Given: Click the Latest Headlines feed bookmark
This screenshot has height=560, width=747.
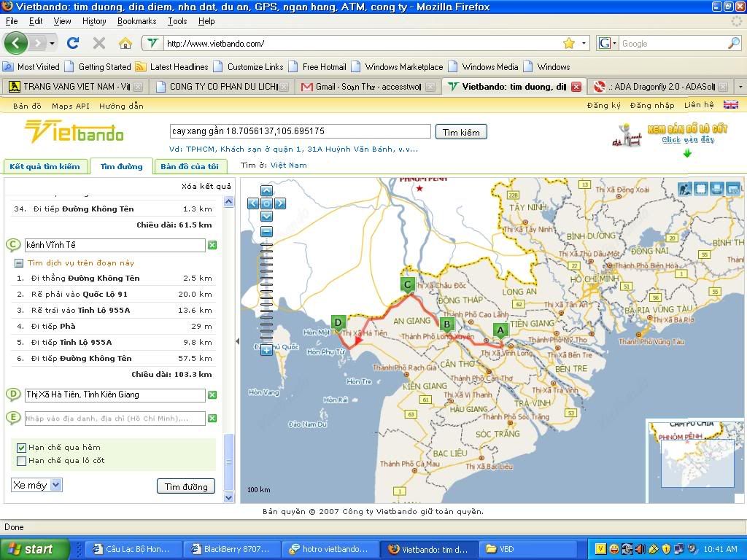Looking at the screenshot, I should [172, 66].
